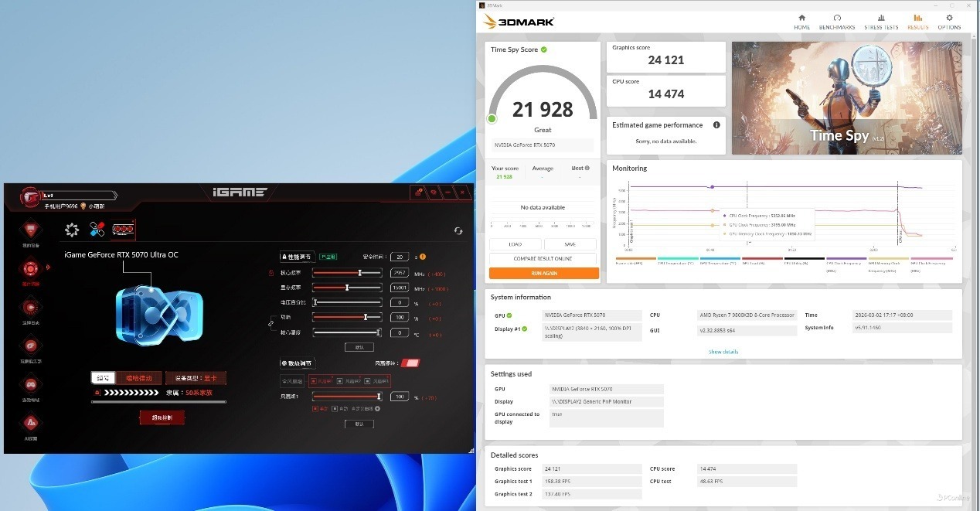Click the green check next to Time Spy Score

coord(544,49)
